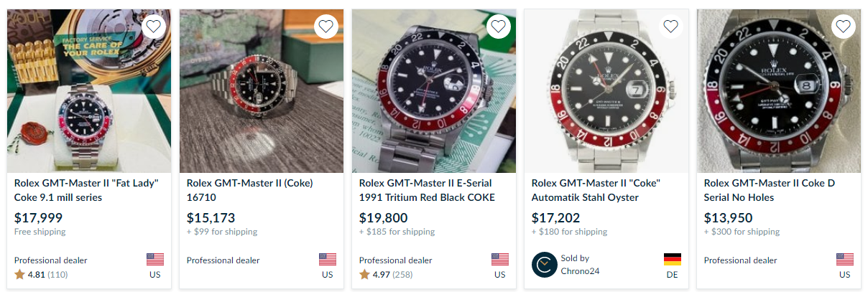Image resolution: width=868 pixels, height=292 pixels.
Task: Click US flag on the $17,999 listing
Action: coord(154,260)
